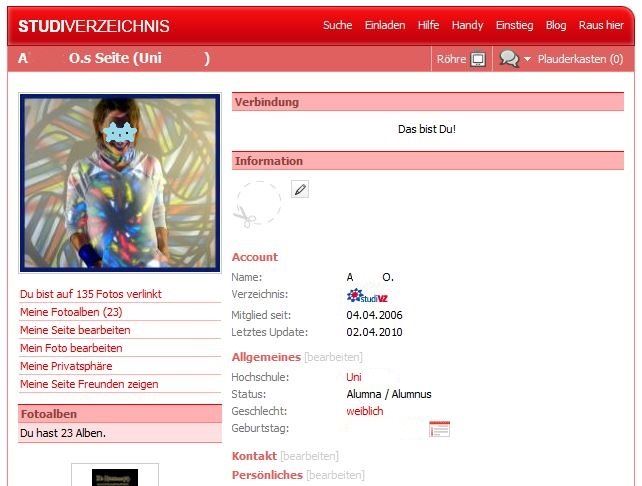This screenshot has width=642, height=486.
Task: Click the 'Geburtstag:' label
Action: (260, 428)
